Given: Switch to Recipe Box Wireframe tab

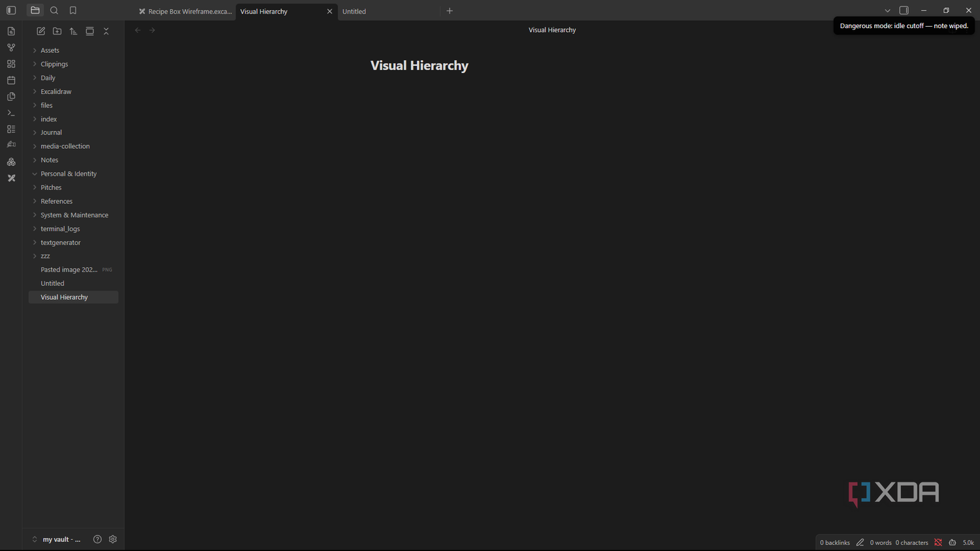Looking at the screenshot, I should pyautogui.click(x=185, y=11).
